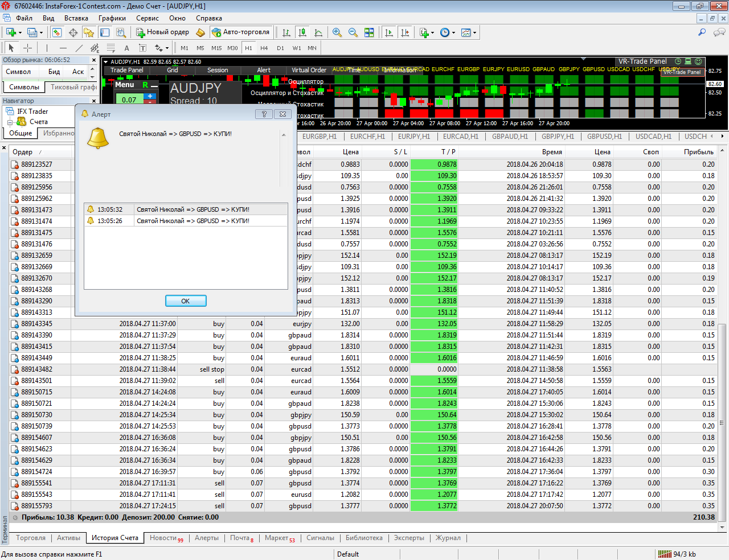This screenshot has width=729, height=560.
Task: Switch timeframe to D1
Action: point(280,48)
